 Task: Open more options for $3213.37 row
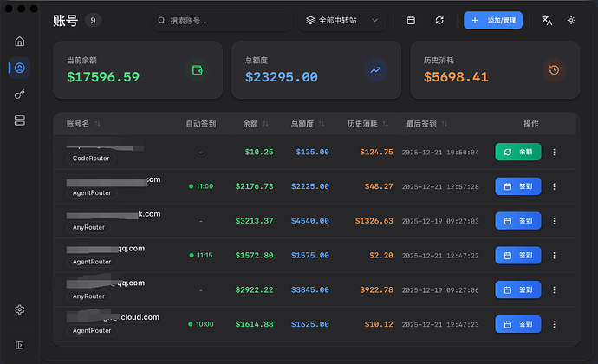pyautogui.click(x=554, y=221)
